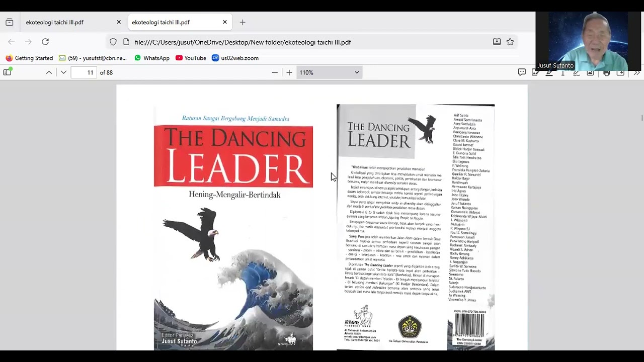
Task: Zoom out the PDF with minus
Action: [275, 72]
